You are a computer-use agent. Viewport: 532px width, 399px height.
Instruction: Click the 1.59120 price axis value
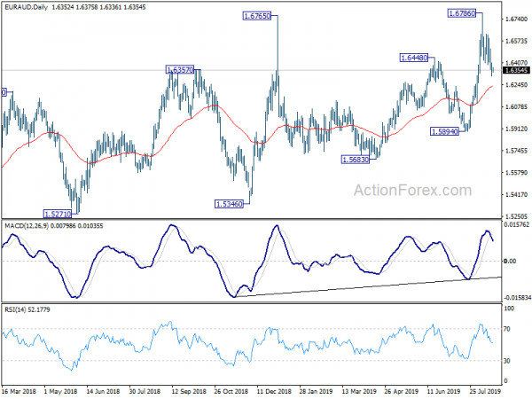516,129
